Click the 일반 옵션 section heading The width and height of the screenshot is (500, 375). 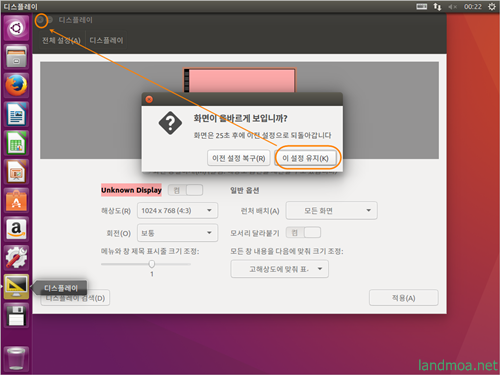tap(244, 190)
